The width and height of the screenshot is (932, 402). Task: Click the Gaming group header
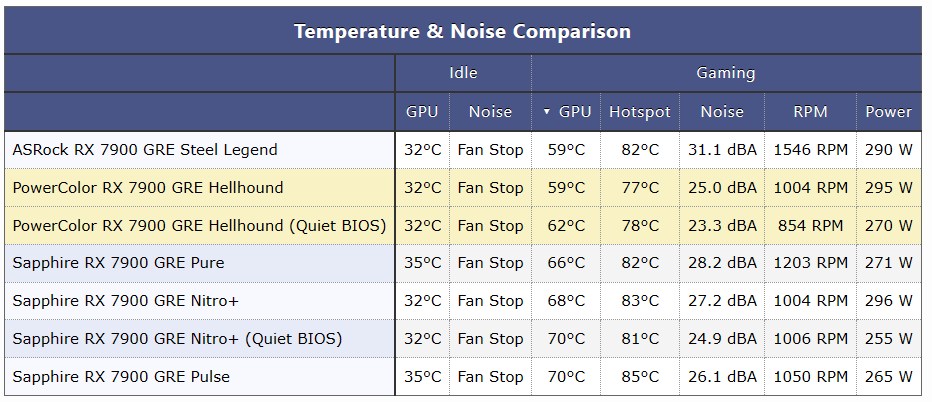tap(725, 73)
